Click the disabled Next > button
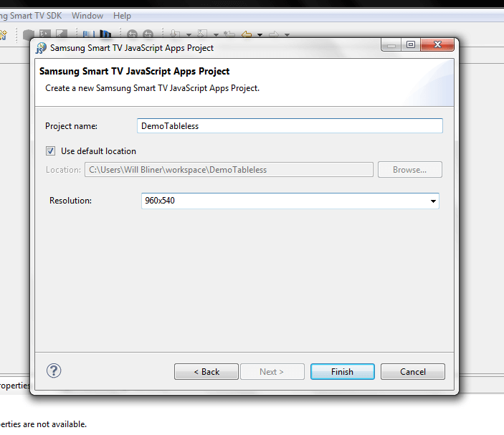 point(272,372)
